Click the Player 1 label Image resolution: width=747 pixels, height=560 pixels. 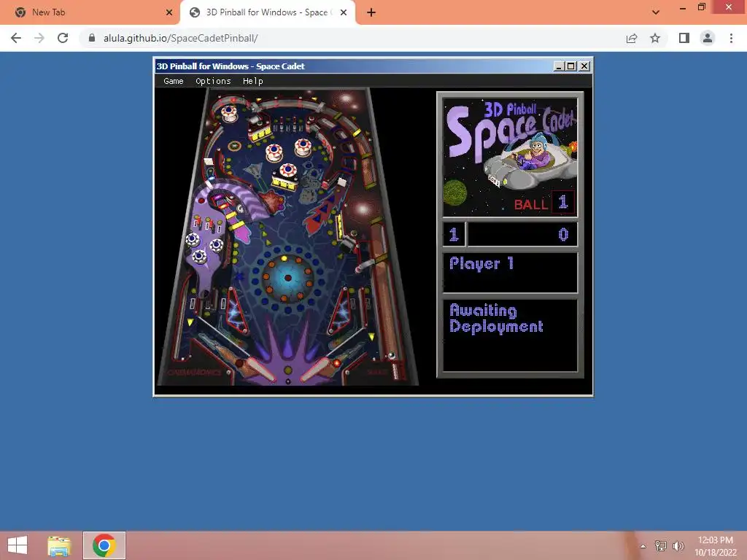[481, 263]
